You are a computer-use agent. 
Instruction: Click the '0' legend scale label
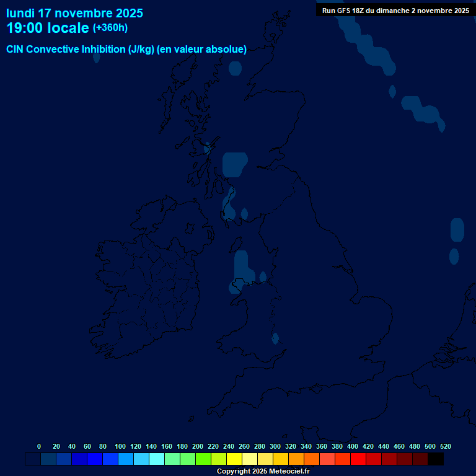(39, 446)
